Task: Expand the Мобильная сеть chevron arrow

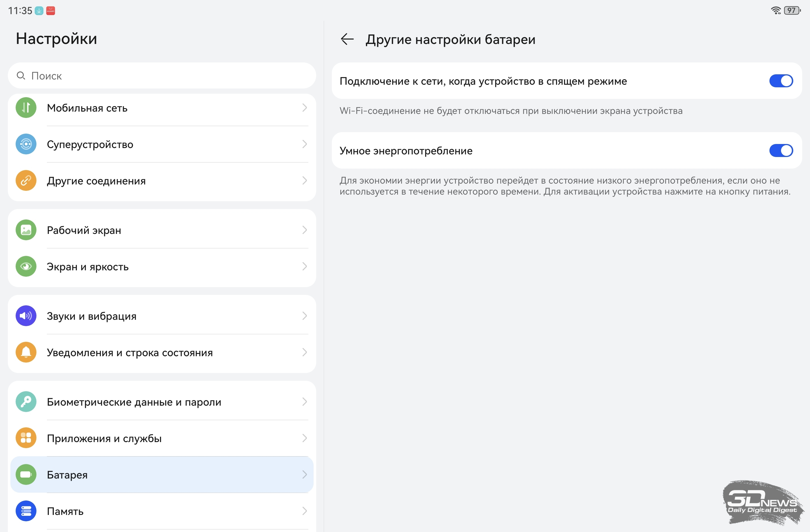Action: tap(304, 108)
